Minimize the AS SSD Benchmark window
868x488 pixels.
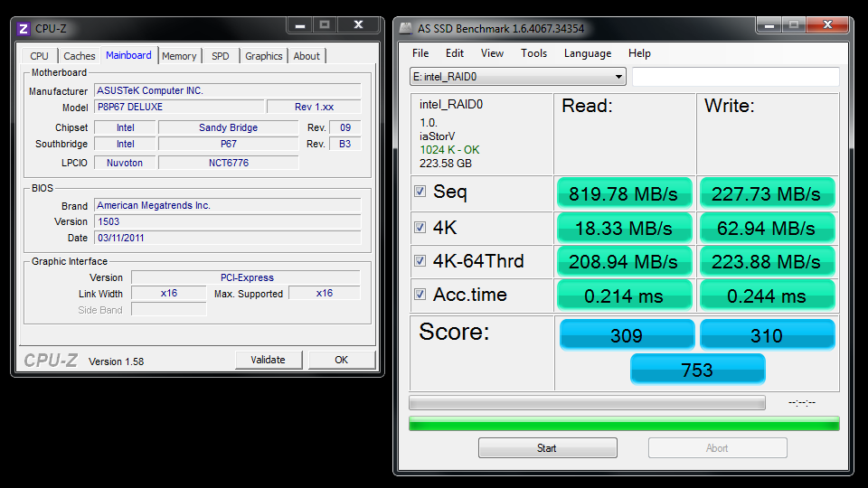[769, 25]
